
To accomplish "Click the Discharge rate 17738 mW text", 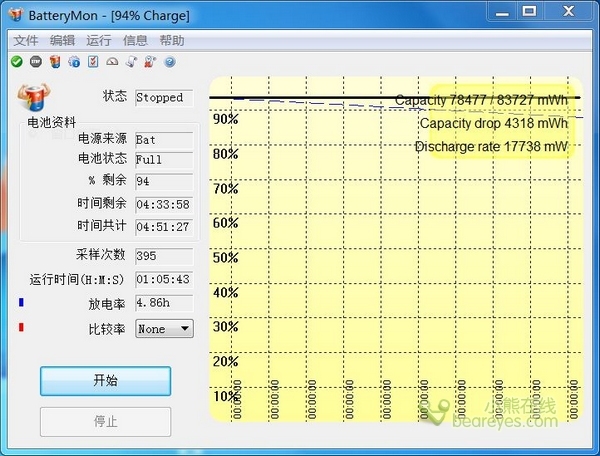I will point(491,147).
